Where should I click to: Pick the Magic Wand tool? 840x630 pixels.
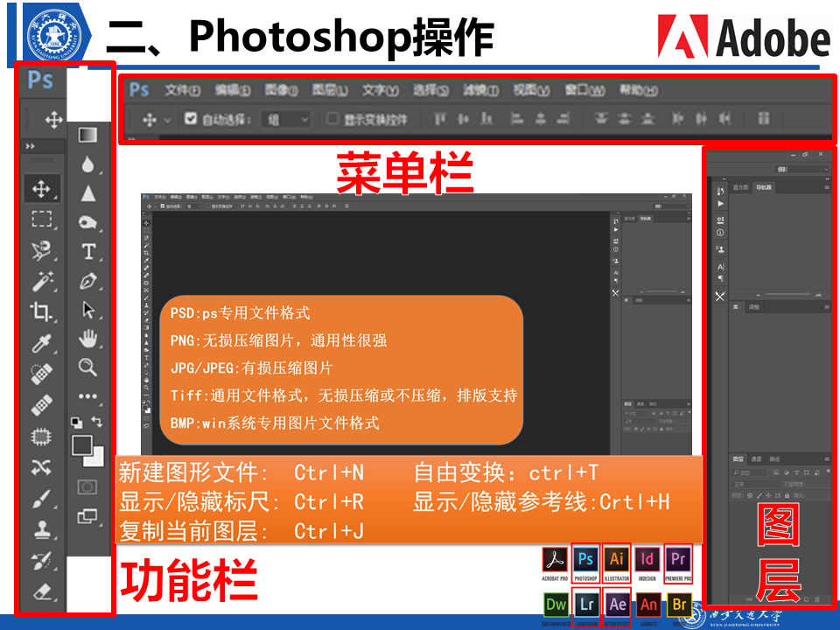[41, 281]
